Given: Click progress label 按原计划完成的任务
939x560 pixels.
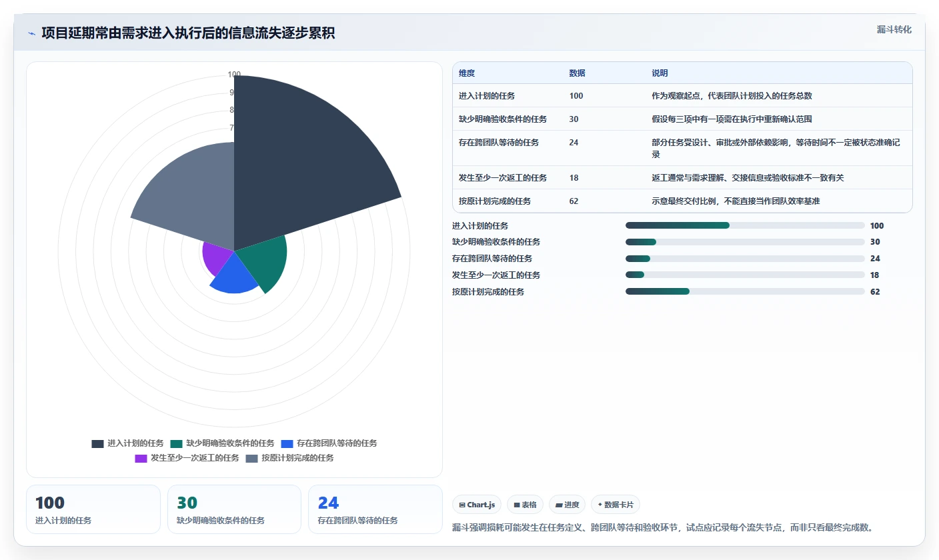Looking at the screenshot, I should [488, 292].
